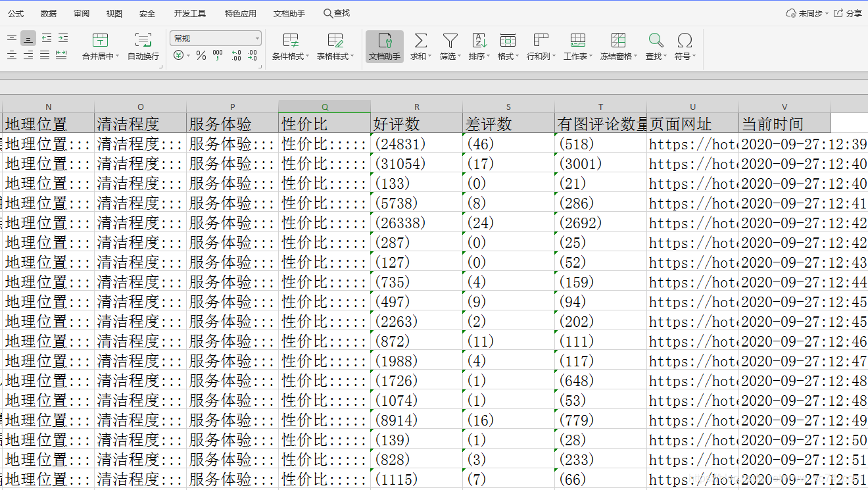Click the cell containing (46)
Viewport: 868px width, 490px height.
click(509, 143)
